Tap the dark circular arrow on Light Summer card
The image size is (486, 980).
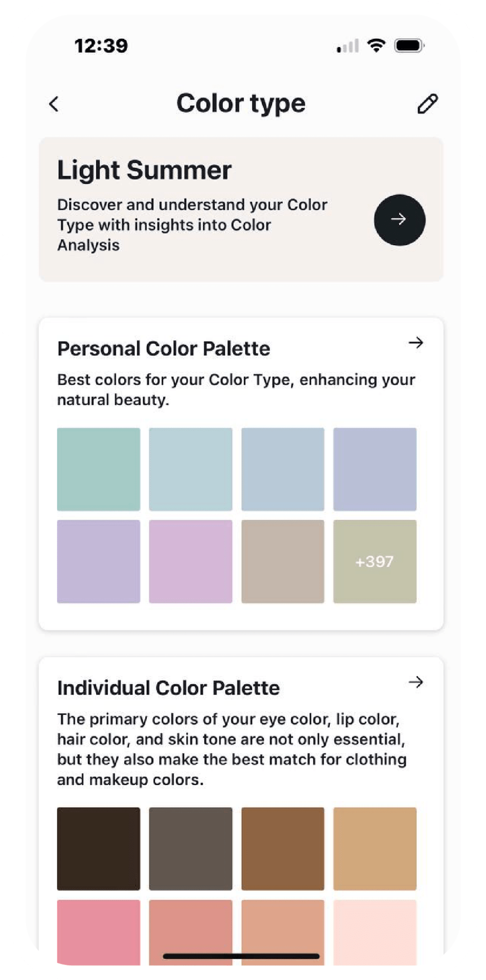(400, 220)
